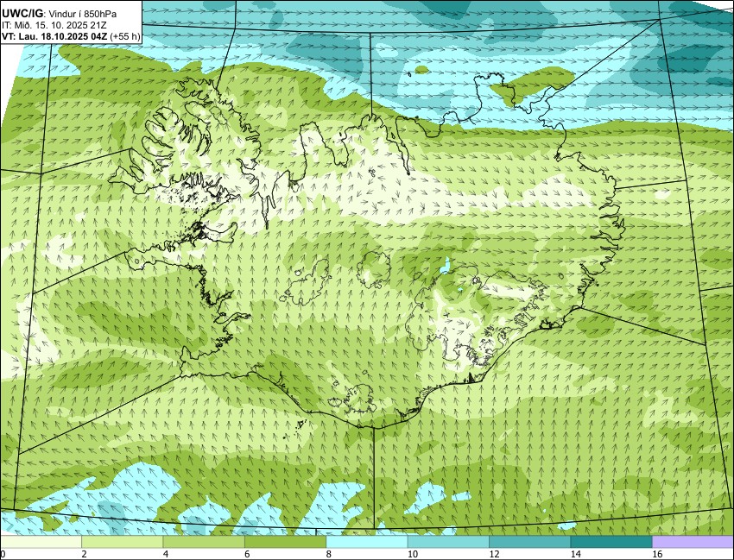734x560 pixels.
Task: Click the legend value '14'
Action: [575, 554]
